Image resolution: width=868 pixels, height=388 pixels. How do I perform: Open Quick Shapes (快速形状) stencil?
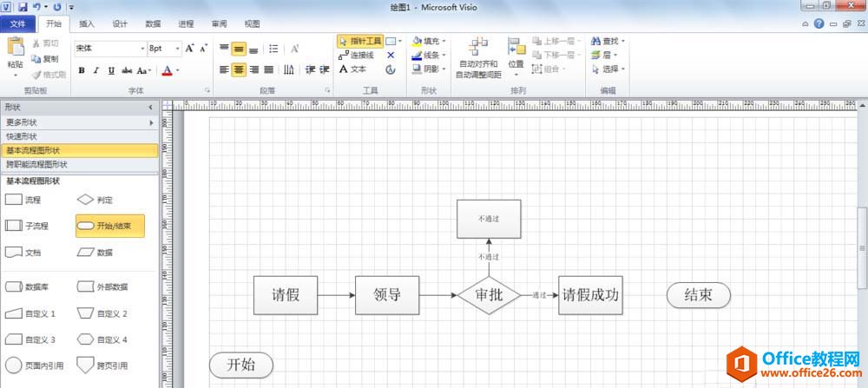79,136
